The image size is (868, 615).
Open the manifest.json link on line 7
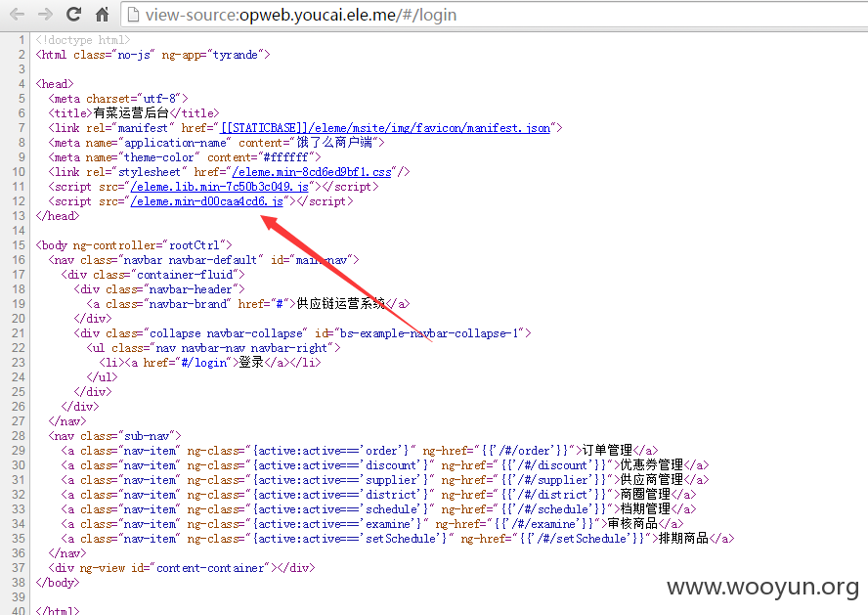click(x=385, y=128)
